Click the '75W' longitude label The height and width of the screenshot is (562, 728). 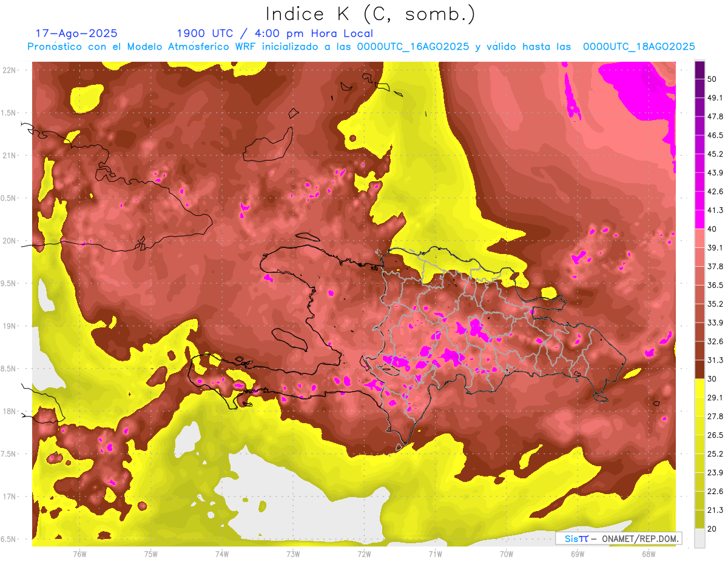(151, 554)
